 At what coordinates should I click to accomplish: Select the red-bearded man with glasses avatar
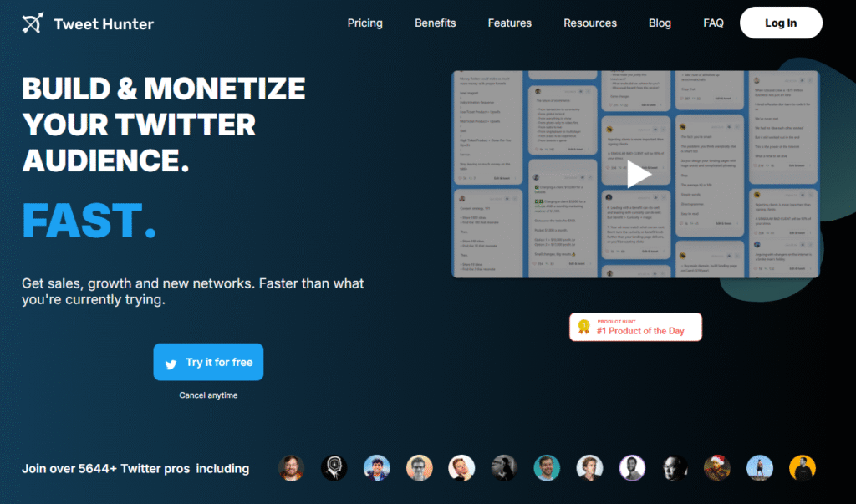pyautogui.click(x=291, y=468)
